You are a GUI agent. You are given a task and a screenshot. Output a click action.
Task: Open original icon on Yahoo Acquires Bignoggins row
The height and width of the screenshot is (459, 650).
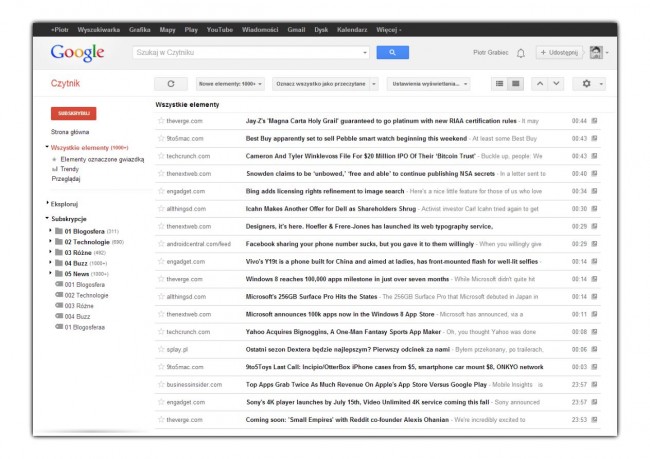[x=594, y=332]
